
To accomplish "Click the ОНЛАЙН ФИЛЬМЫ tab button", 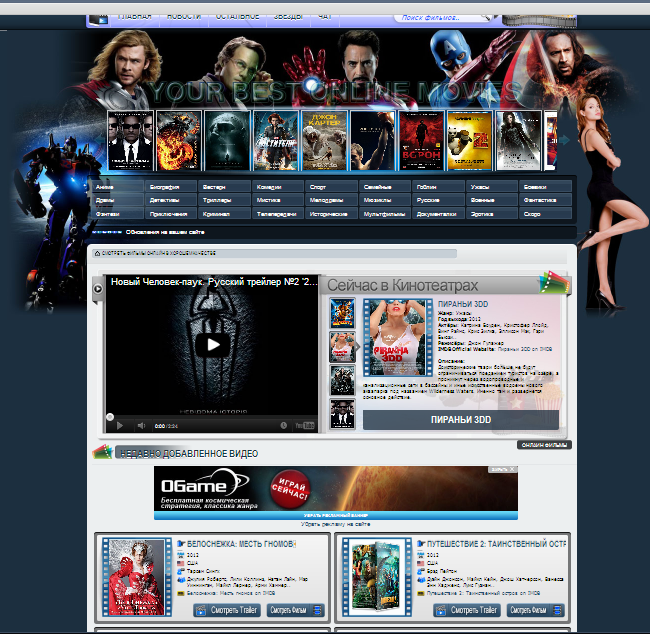I will tap(544, 445).
